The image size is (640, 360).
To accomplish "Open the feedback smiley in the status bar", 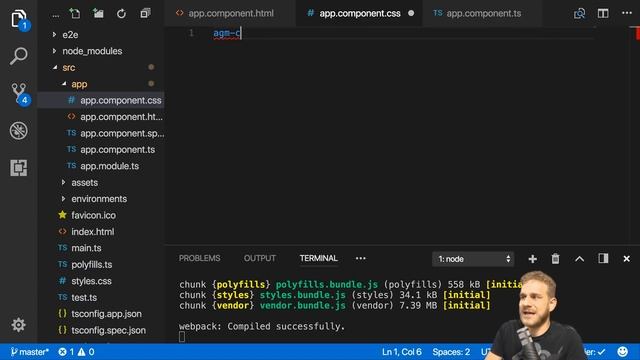I will [x=622, y=351].
